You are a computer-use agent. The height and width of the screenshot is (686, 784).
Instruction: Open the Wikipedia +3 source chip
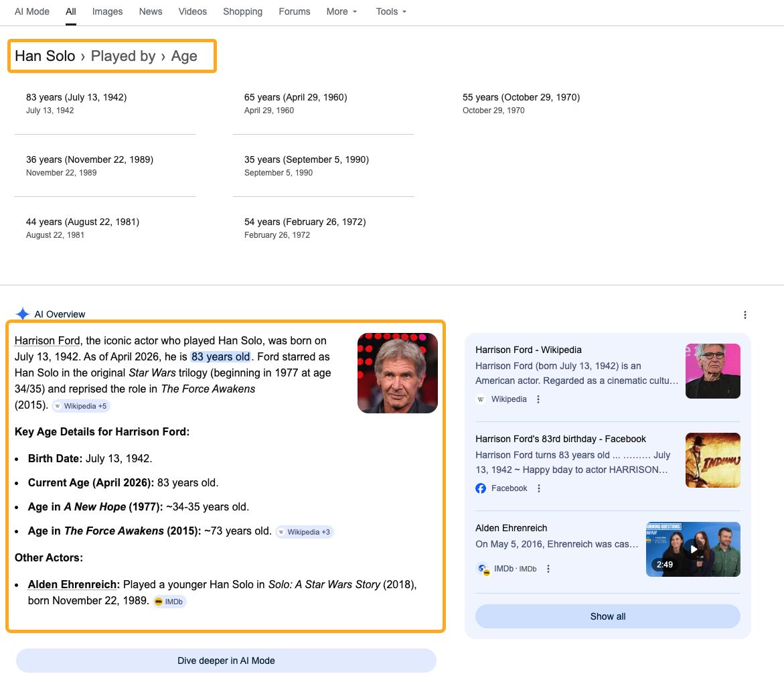(x=305, y=532)
